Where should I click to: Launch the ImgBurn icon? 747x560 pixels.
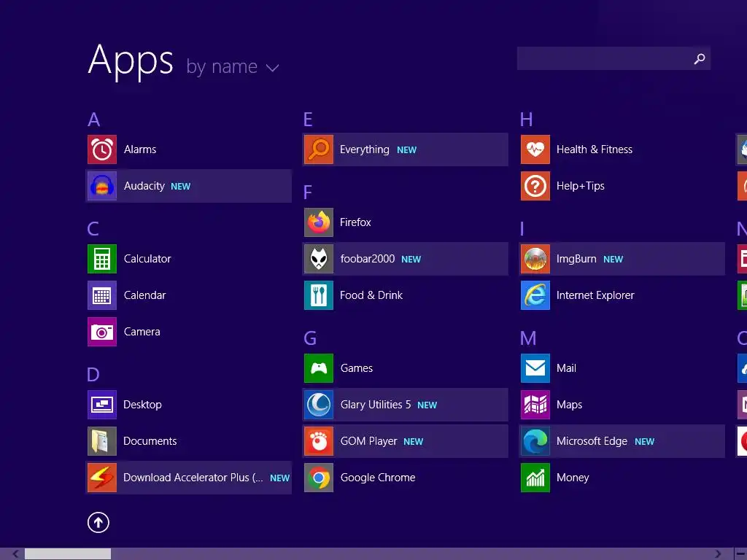click(x=535, y=259)
